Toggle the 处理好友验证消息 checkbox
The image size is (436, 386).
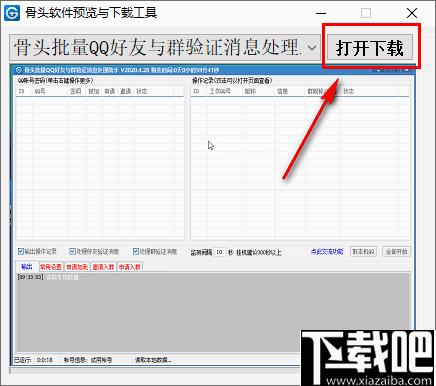pyautogui.click(x=72, y=251)
